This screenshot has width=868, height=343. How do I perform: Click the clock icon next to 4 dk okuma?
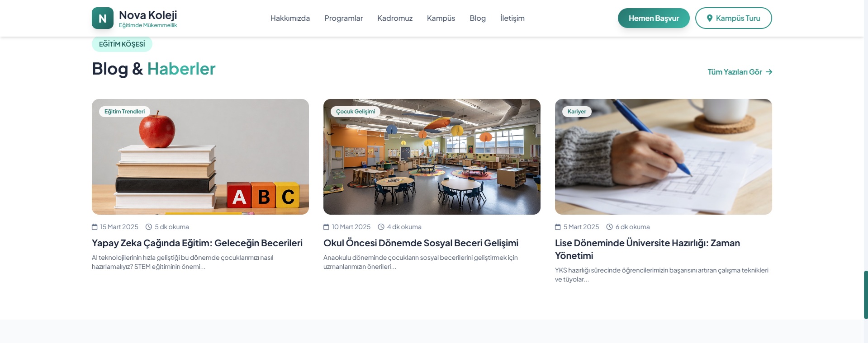pos(381,227)
